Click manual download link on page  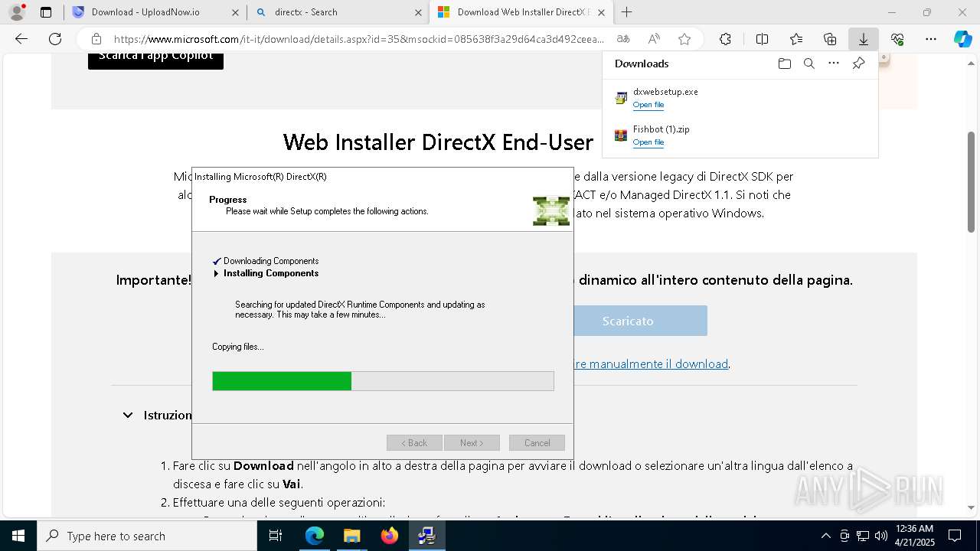[x=651, y=364]
